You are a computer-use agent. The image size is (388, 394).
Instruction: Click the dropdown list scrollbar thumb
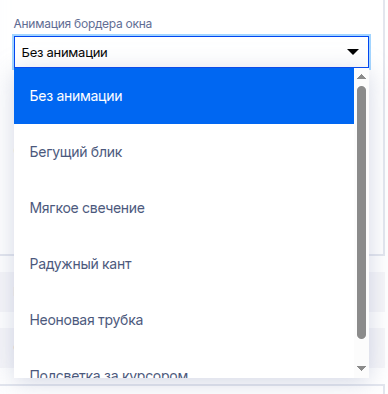coord(361,213)
